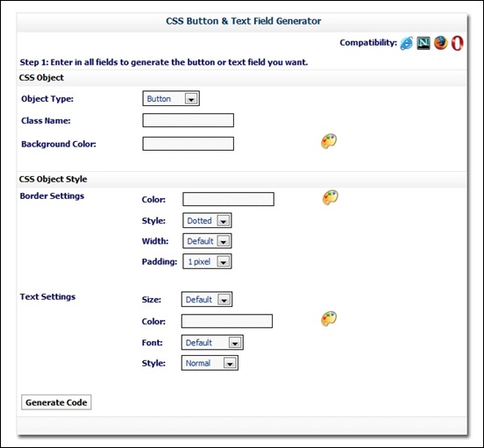Viewport: 484px width, 448px height.
Task: Expand the text Style Normal dropdown
Action: tap(210, 363)
